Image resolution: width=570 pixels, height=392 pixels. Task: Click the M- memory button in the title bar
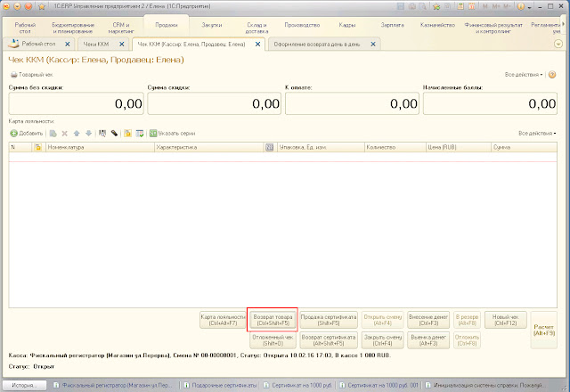(x=507, y=6)
